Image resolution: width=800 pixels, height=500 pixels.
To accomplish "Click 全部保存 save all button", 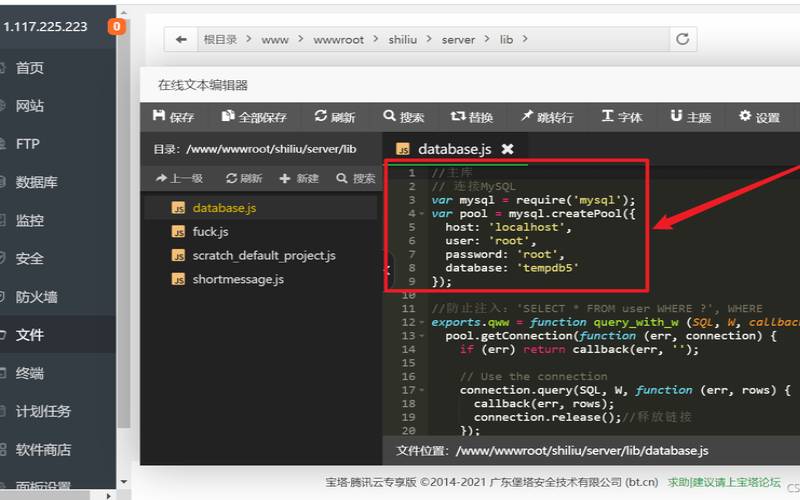I will pyautogui.click(x=254, y=117).
